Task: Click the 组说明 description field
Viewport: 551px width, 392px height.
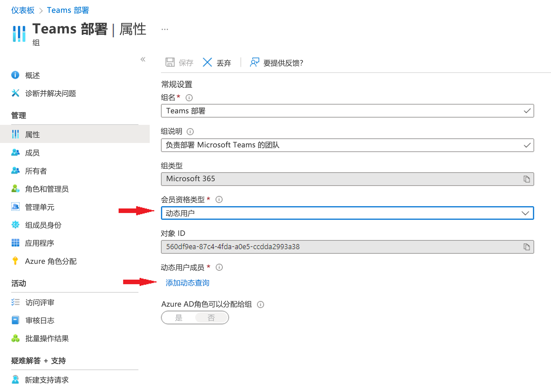Action: [x=347, y=145]
